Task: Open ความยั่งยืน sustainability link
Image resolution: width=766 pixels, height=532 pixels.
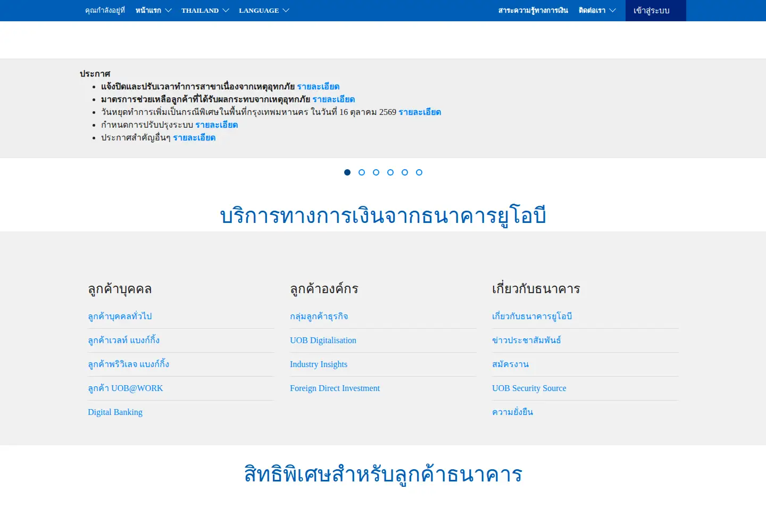Action: pos(512,412)
